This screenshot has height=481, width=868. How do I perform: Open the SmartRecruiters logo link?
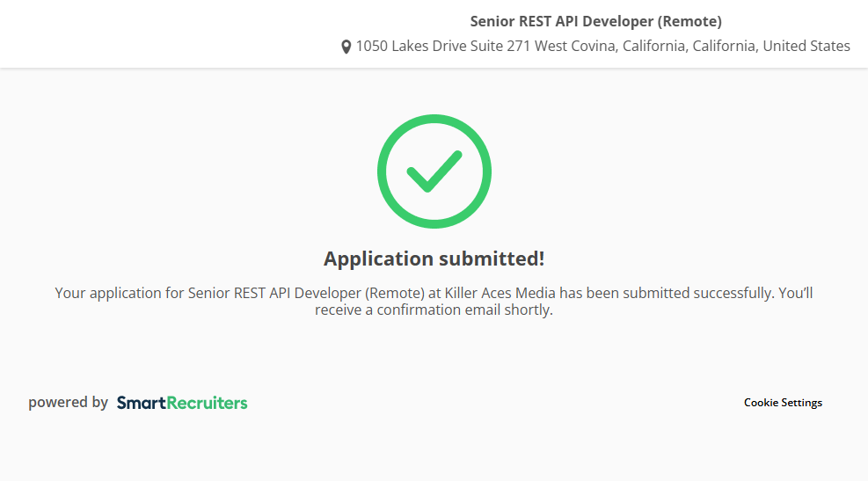pos(182,403)
